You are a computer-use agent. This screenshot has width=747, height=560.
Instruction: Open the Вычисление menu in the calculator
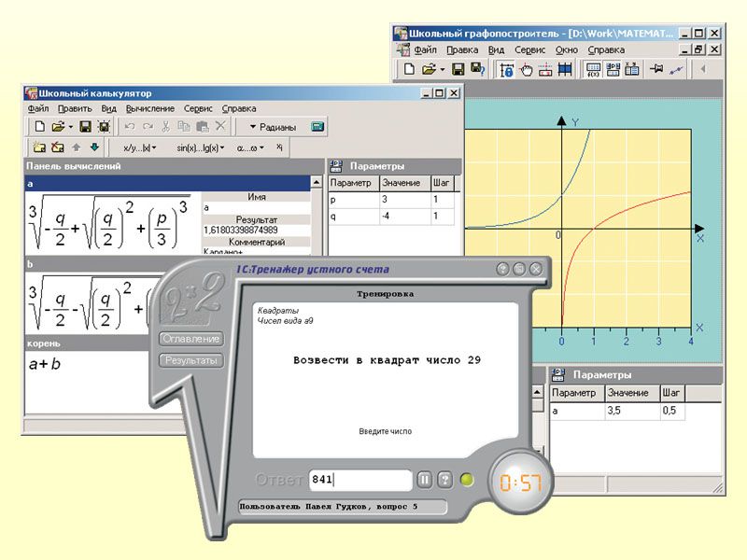(149, 108)
